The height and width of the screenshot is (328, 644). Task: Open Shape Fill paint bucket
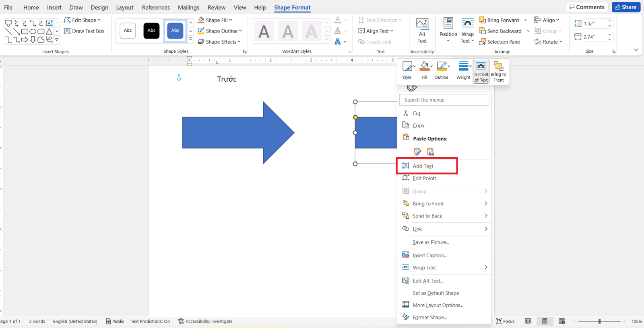click(201, 20)
